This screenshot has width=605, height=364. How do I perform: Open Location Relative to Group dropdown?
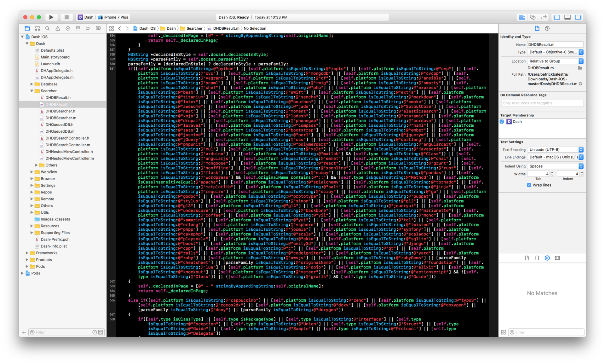[555, 61]
